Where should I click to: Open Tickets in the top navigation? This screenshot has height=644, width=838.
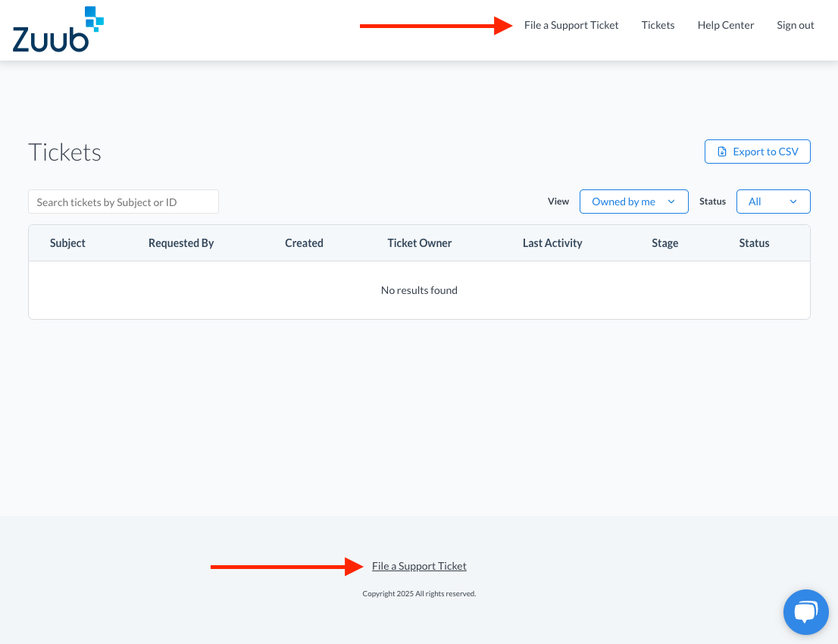tap(658, 25)
